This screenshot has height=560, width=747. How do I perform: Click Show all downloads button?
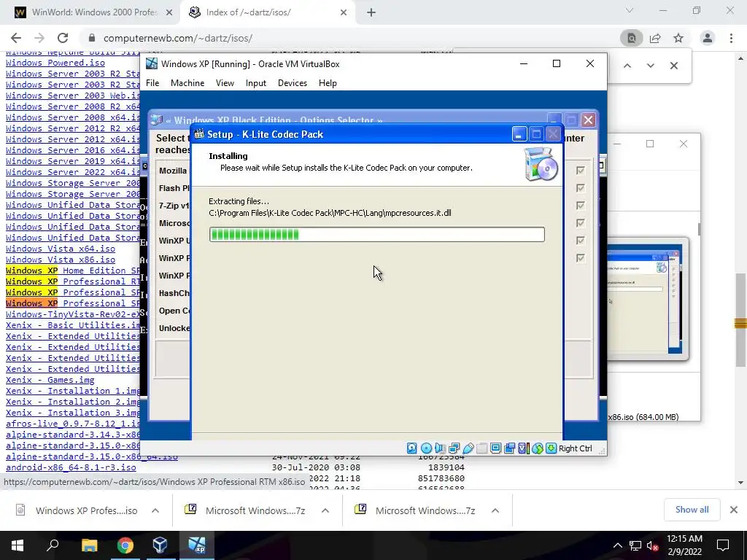point(692,510)
